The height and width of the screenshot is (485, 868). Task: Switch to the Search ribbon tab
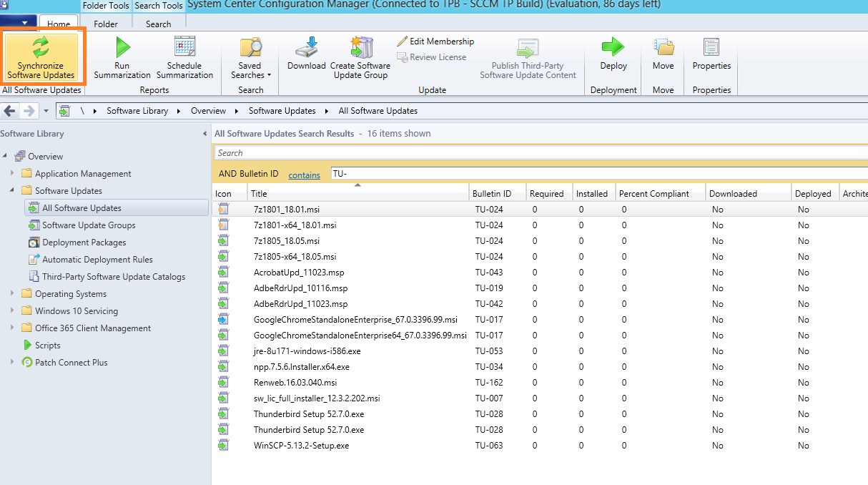point(158,24)
